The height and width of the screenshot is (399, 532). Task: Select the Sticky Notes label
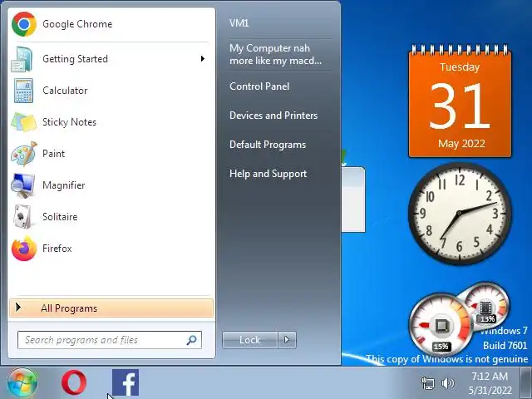[70, 122]
